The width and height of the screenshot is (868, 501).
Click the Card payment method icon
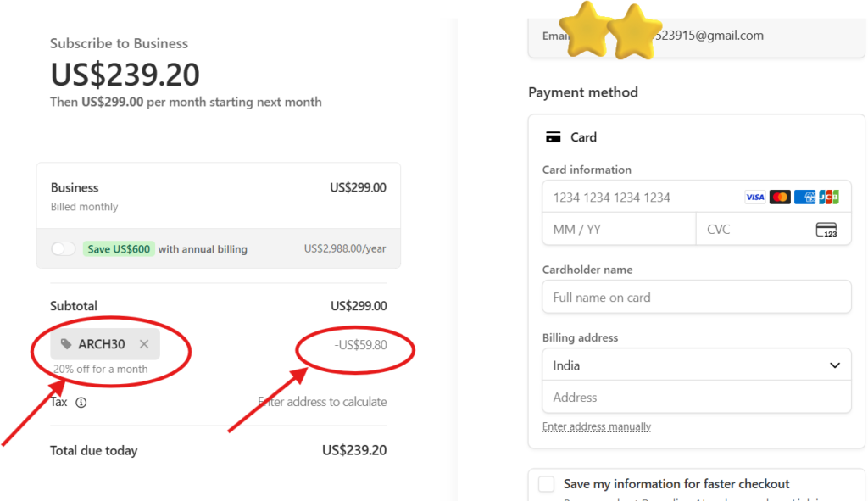coord(554,137)
